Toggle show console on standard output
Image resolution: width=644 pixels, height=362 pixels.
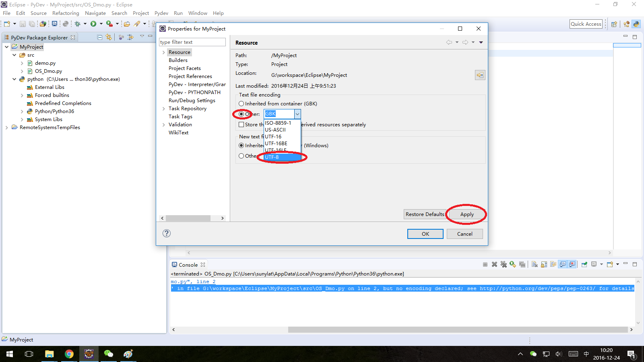[563, 264]
